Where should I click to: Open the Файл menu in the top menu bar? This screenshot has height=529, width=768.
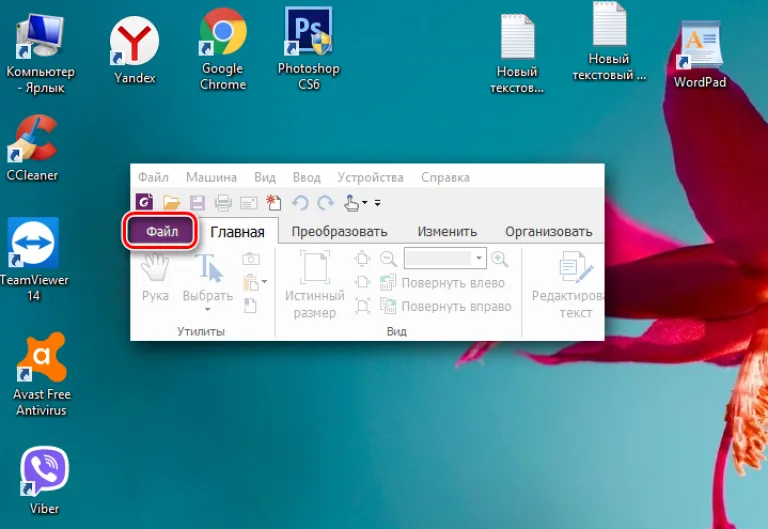point(153,177)
